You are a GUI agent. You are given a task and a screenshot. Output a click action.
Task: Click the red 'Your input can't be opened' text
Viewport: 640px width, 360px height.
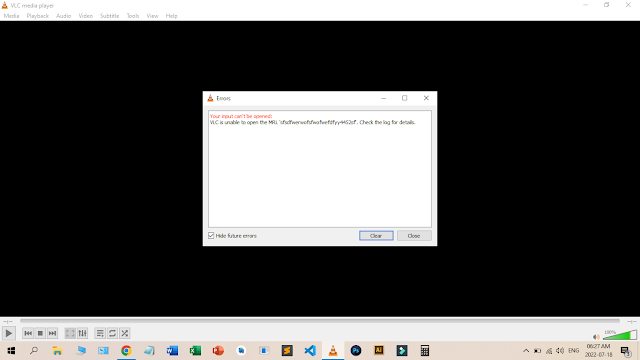click(x=241, y=116)
